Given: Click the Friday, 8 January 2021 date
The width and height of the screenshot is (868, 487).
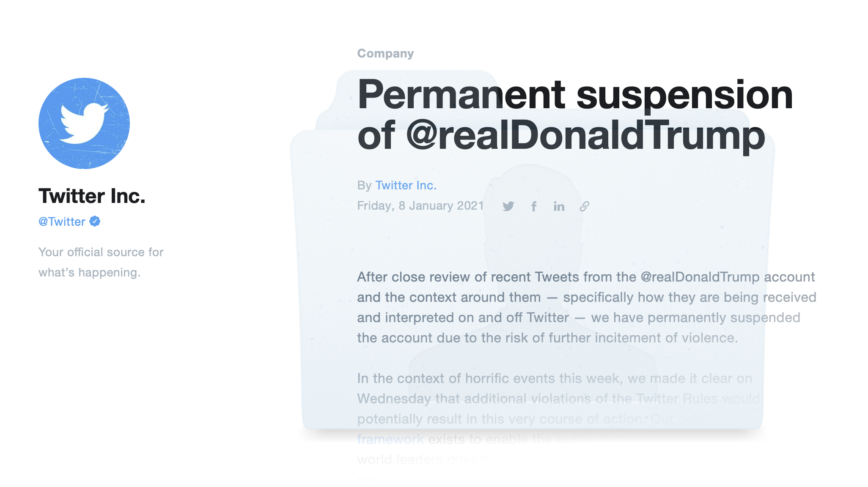Looking at the screenshot, I should coord(420,205).
